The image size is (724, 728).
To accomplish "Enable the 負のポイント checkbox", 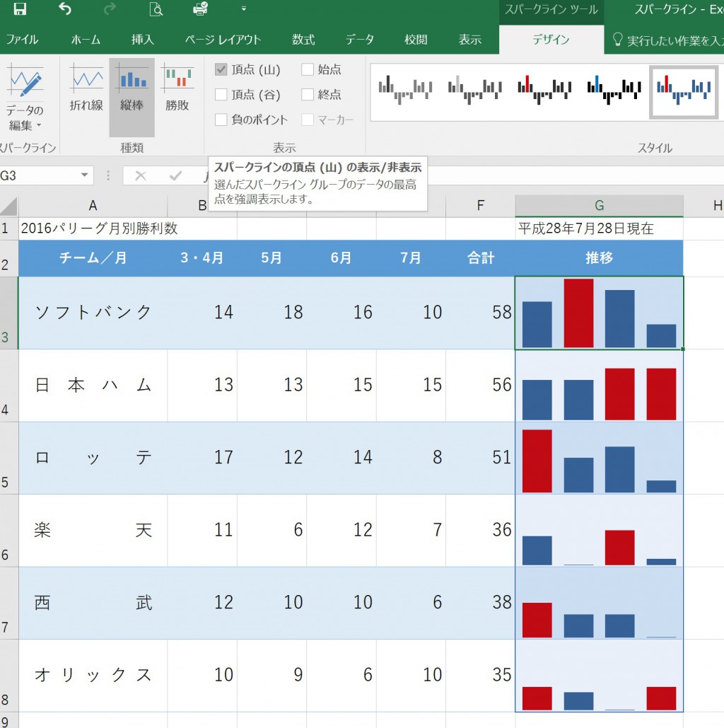I will click(x=221, y=120).
